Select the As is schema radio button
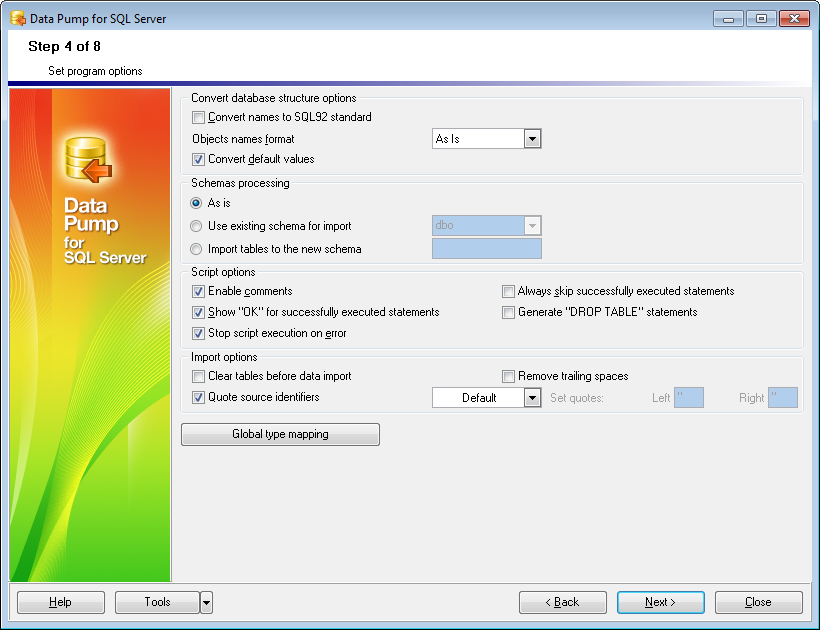820x630 pixels. tap(197, 204)
